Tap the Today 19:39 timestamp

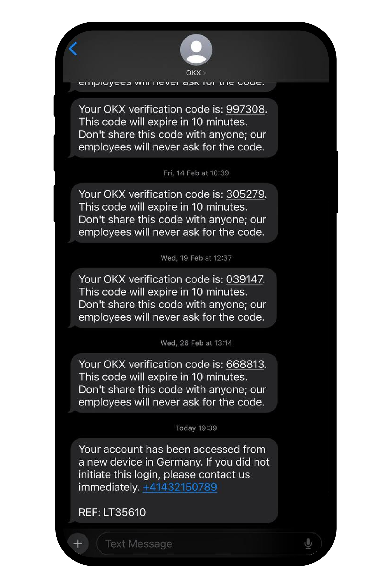[x=196, y=428]
